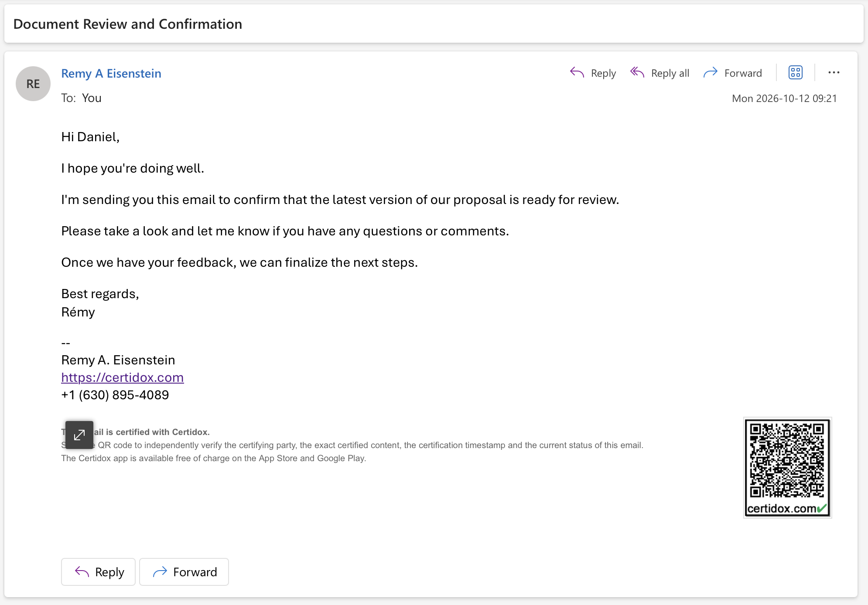Click the sentence 'I hope you're doing well.'

[x=133, y=168]
